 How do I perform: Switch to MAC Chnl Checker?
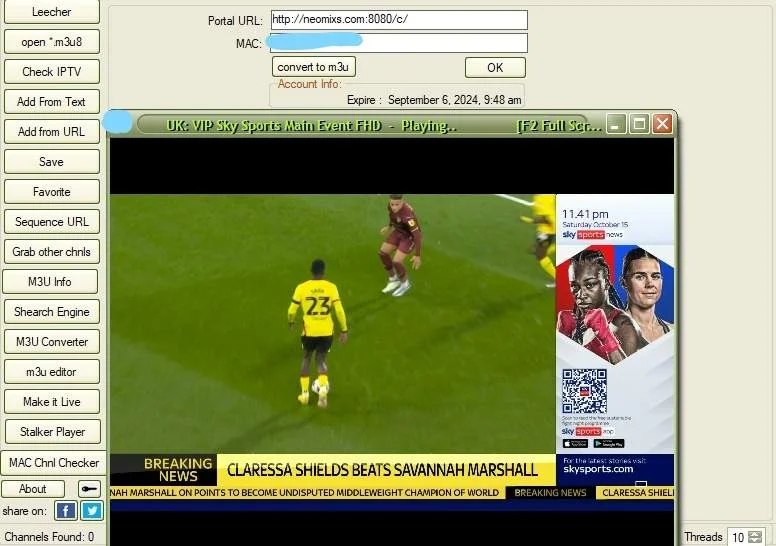53,463
